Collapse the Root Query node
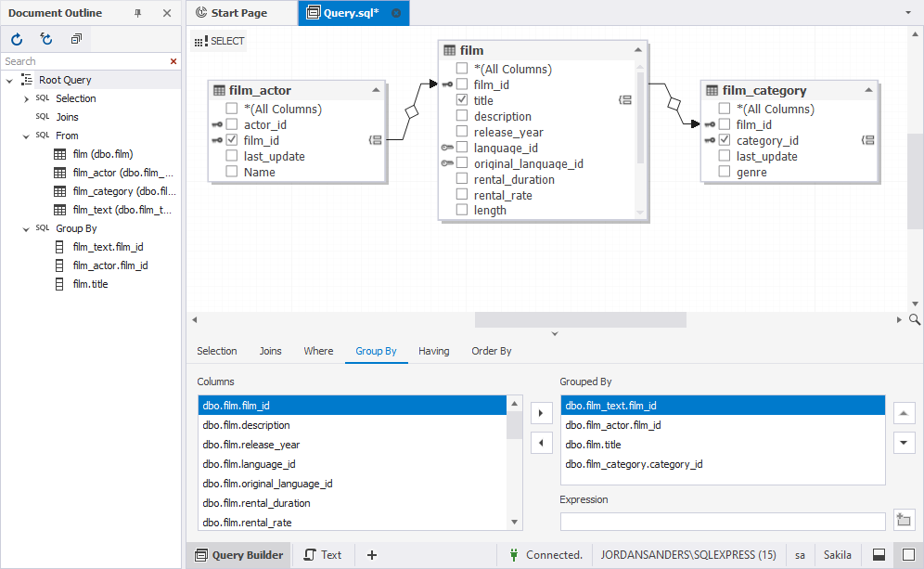 click(9, 80)
